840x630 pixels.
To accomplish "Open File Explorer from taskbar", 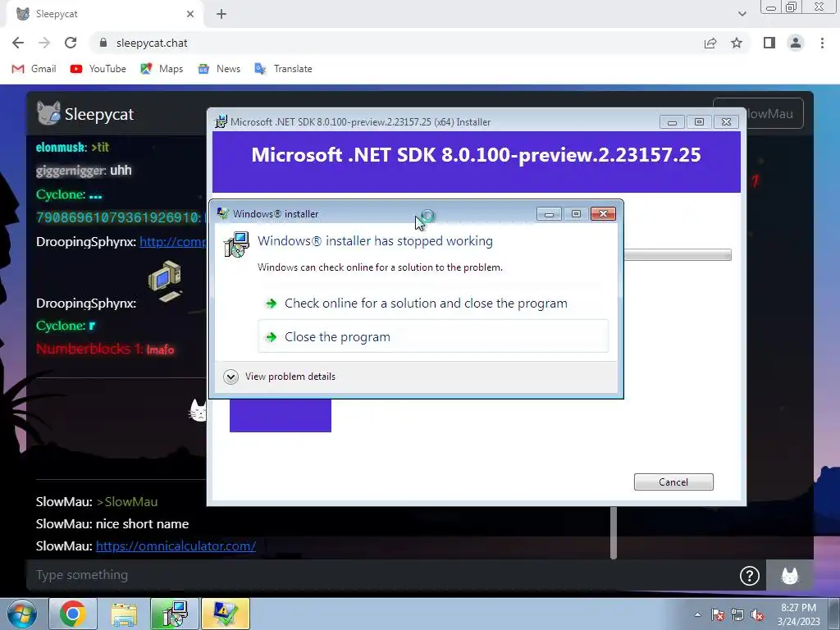I will point(124,614).
